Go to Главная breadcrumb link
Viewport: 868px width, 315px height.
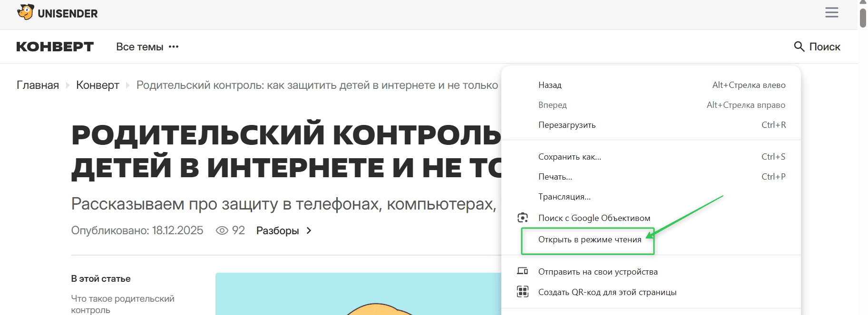point(38,85)
